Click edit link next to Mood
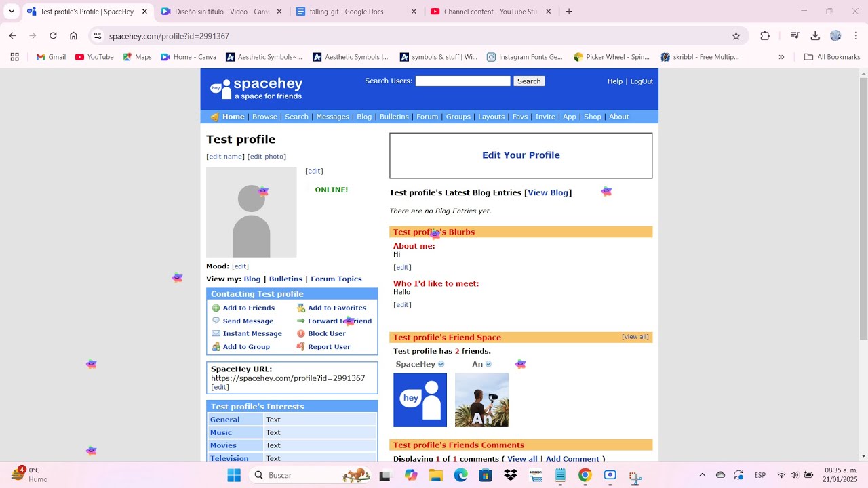This screenshot has height=488, width=868. [x=241, y=266]
